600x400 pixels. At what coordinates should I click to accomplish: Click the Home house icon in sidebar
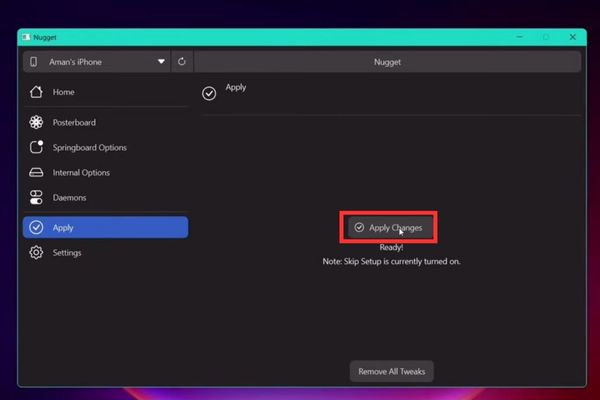[36, 93]
